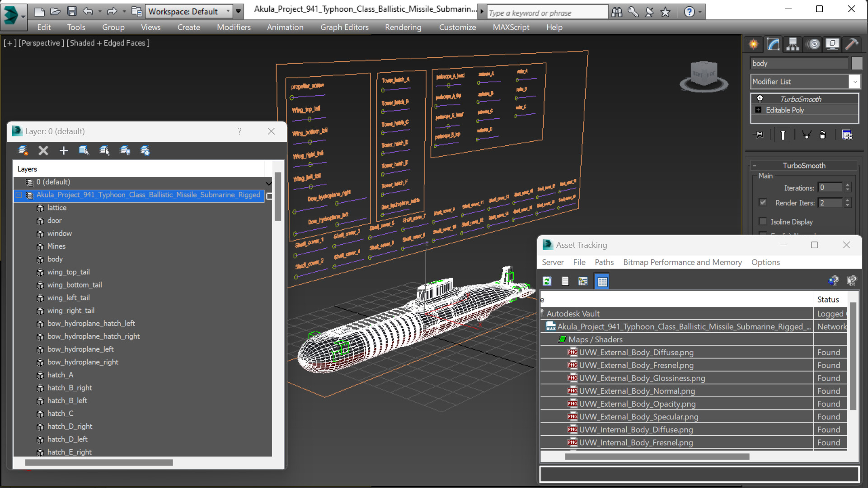This screenshot has width=868, height=488.
Task: Toggle current-layer check for 0 (default) layer
Action: [269, 183]
